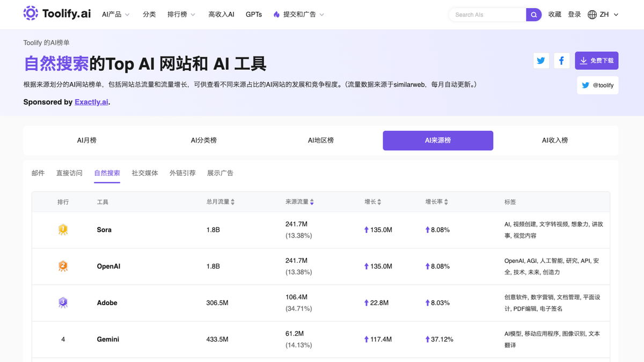This screenshot has width=644, height=362.
Task: Click the globe language icon
Action: coord(592,14)
